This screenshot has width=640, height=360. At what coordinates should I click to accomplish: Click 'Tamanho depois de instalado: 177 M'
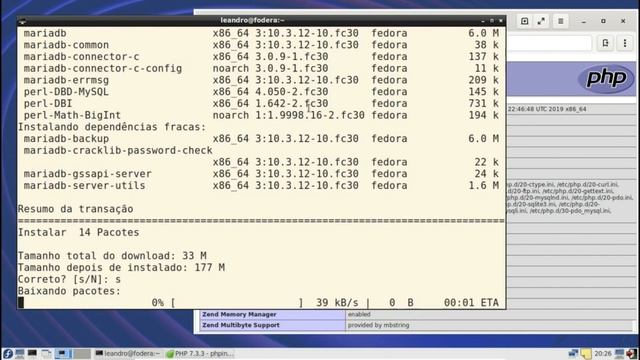(x=121, y=268)
